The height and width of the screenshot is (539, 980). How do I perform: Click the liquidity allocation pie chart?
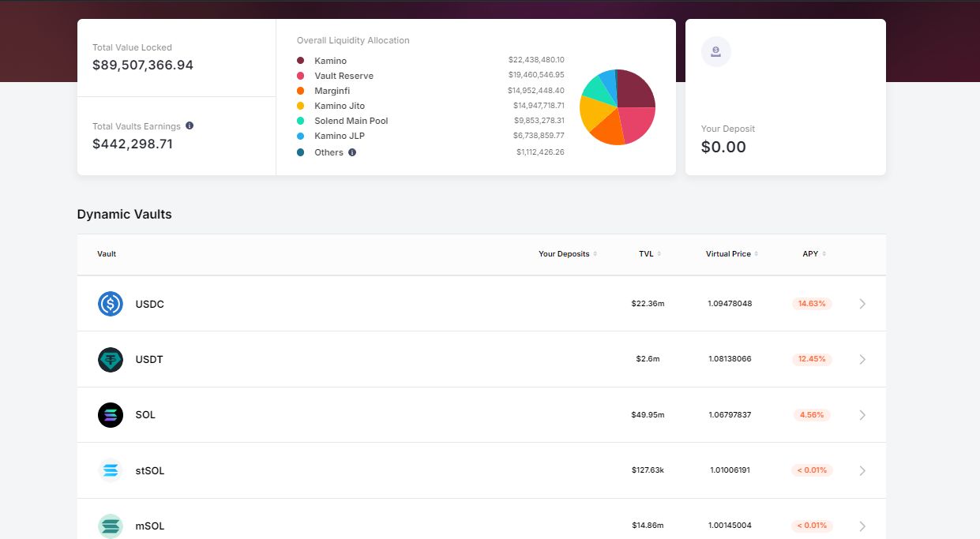[x=618, y=107]
